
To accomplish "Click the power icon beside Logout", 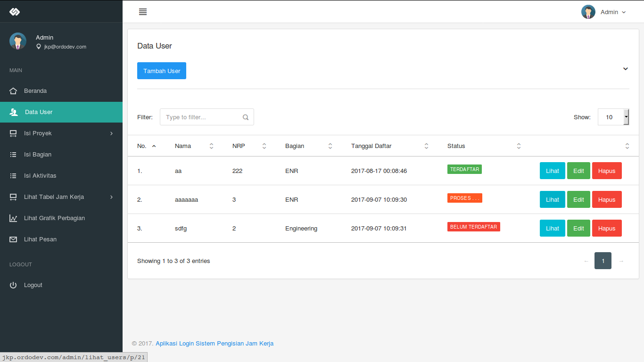I will tap(13, 285).
